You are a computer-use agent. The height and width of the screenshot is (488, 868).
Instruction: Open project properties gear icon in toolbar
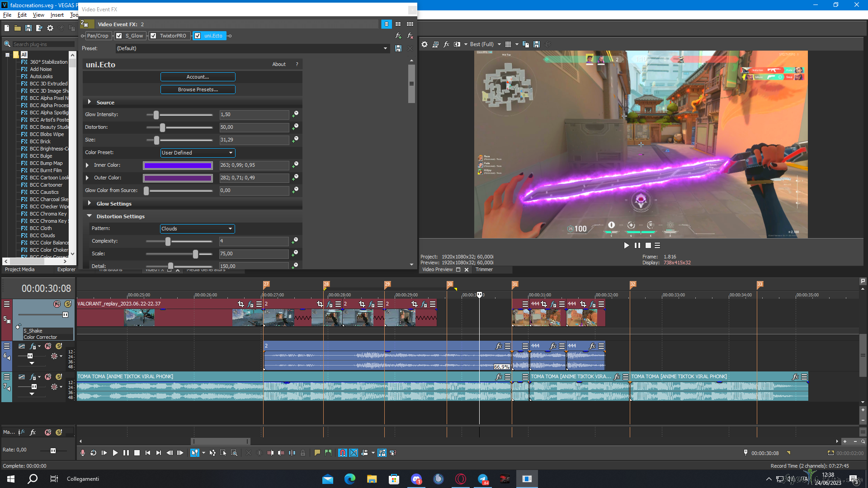point(50,28)
